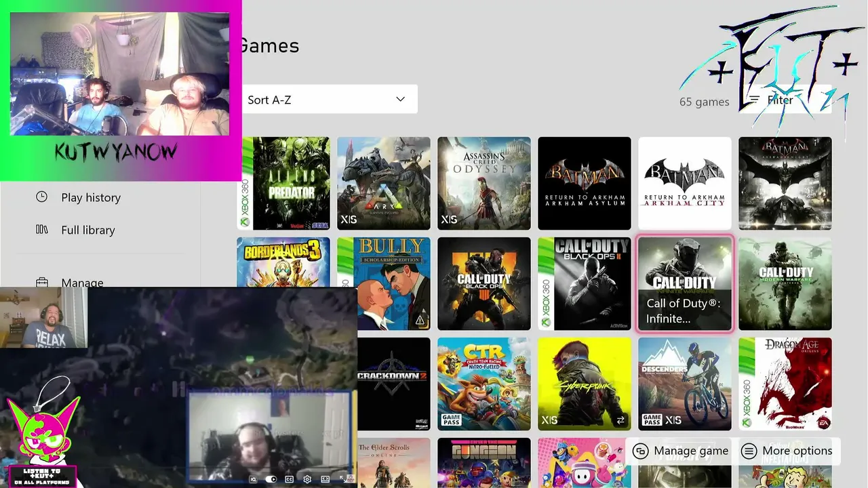This screenshot has height=488, width=868.
Task: Click X|S badge on Assassin's Creed Odyssey
Action: tap(449, 220)
